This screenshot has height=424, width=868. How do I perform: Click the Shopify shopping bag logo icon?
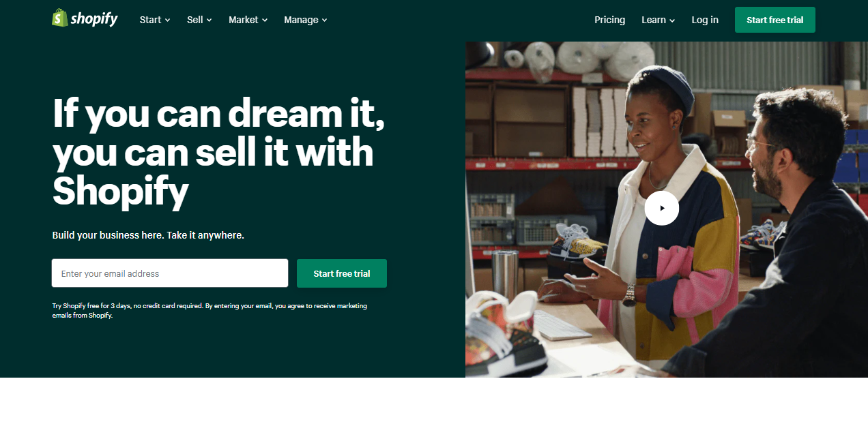click(x=60, y=18)
